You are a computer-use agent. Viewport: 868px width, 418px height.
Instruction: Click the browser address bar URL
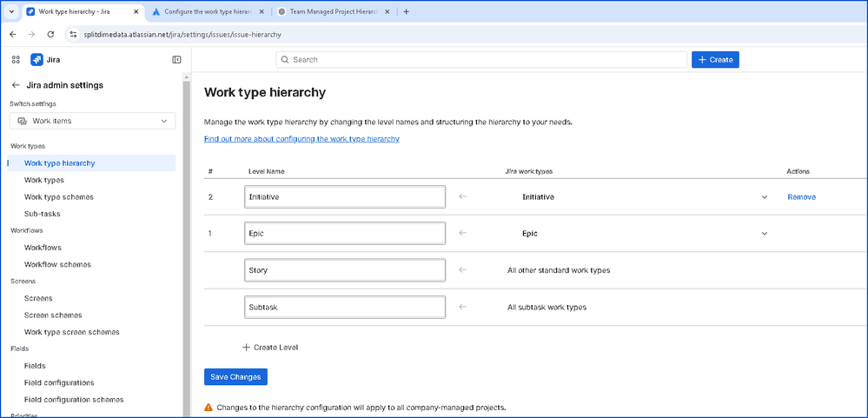click(182, 34)
